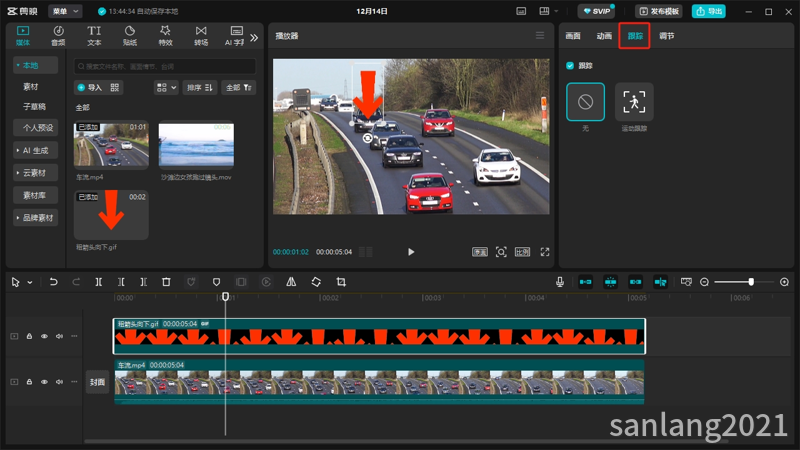
Task: Open the crop tool
Action: [341, 282]
